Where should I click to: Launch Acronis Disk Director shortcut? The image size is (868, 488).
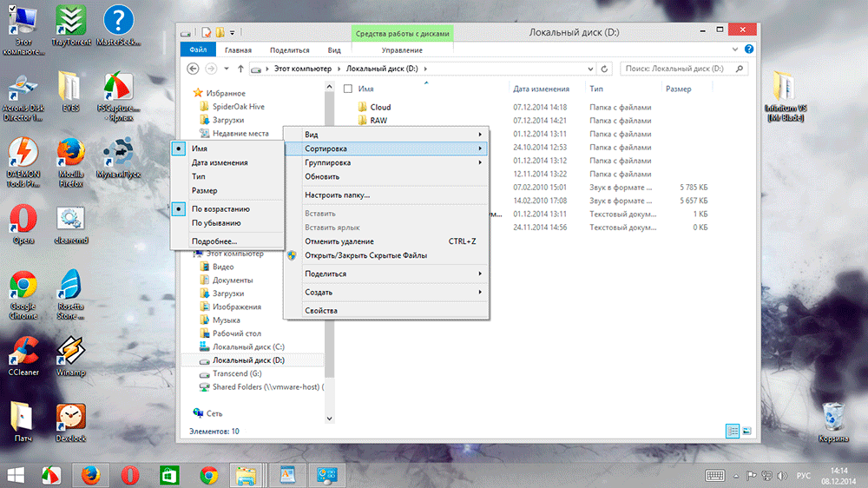tap(23, 97)
